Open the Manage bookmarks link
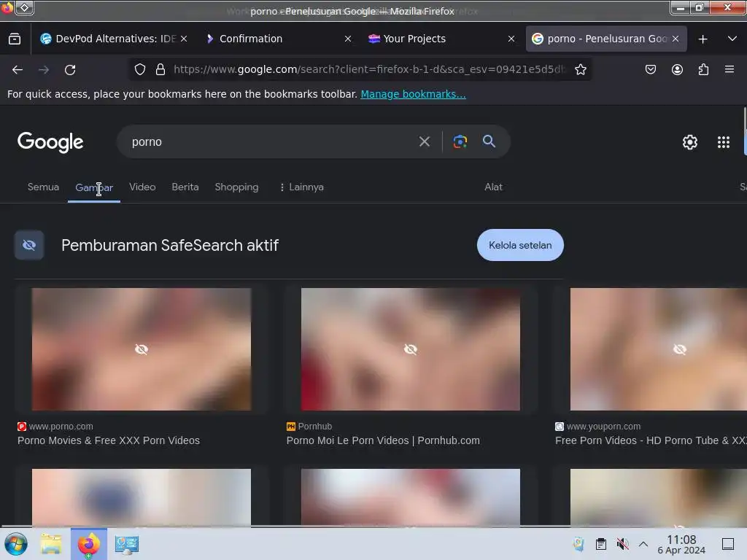Viewport: 747px width, 560px height. pos(413,94)
